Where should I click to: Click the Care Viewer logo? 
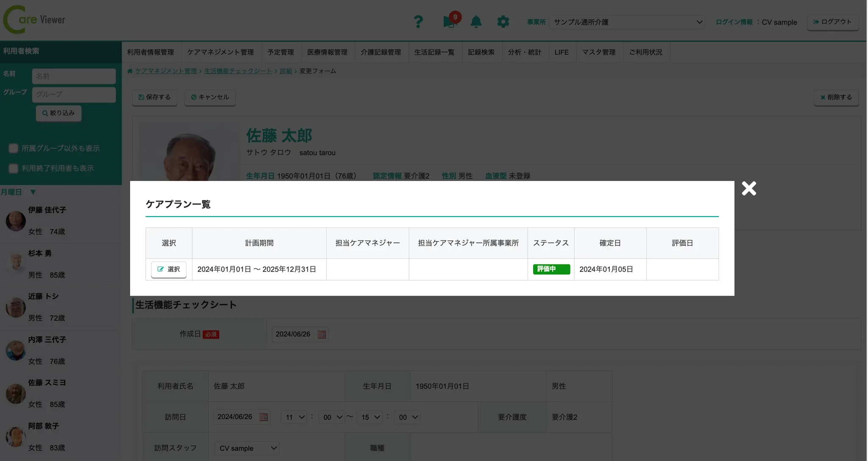coord(34,20)
